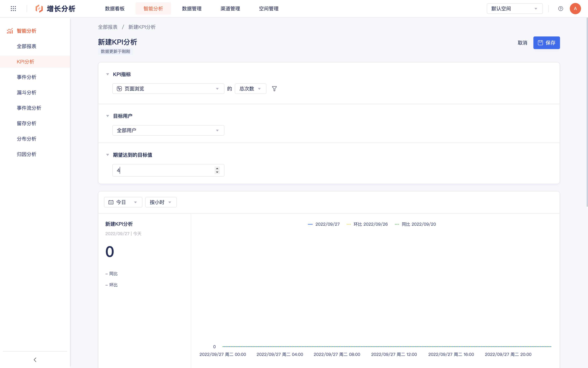Toggle the 2022/09/27 legend series
This screenshot has width=588, height=368.
click(x=324, y=224)
